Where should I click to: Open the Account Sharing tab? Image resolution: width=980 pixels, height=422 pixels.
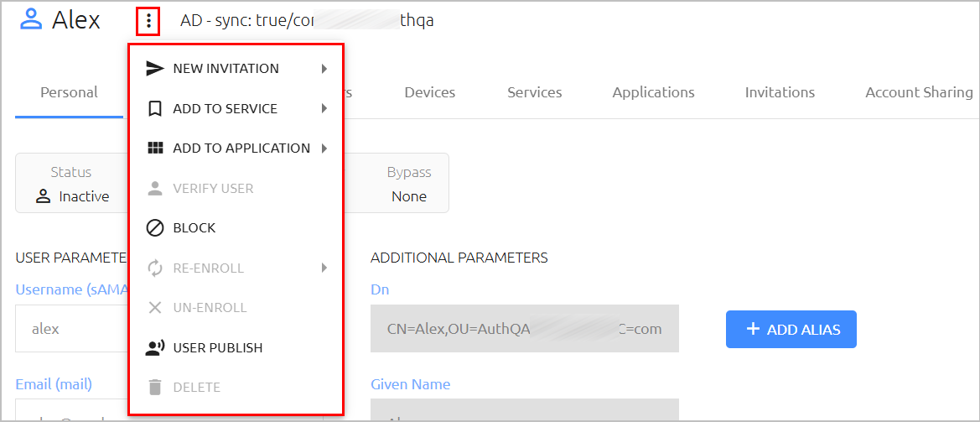coord(919,92)
